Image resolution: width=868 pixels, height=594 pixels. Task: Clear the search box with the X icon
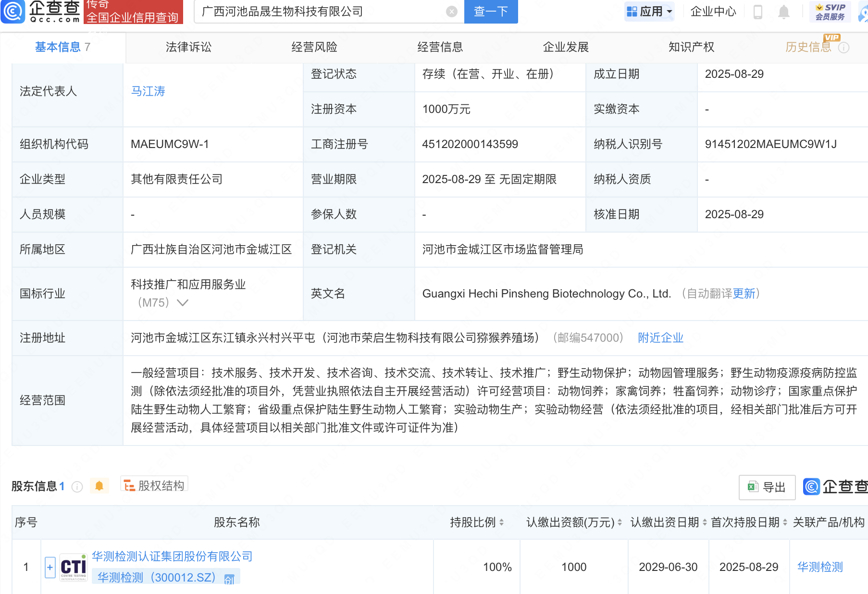[x=452, y=12]
